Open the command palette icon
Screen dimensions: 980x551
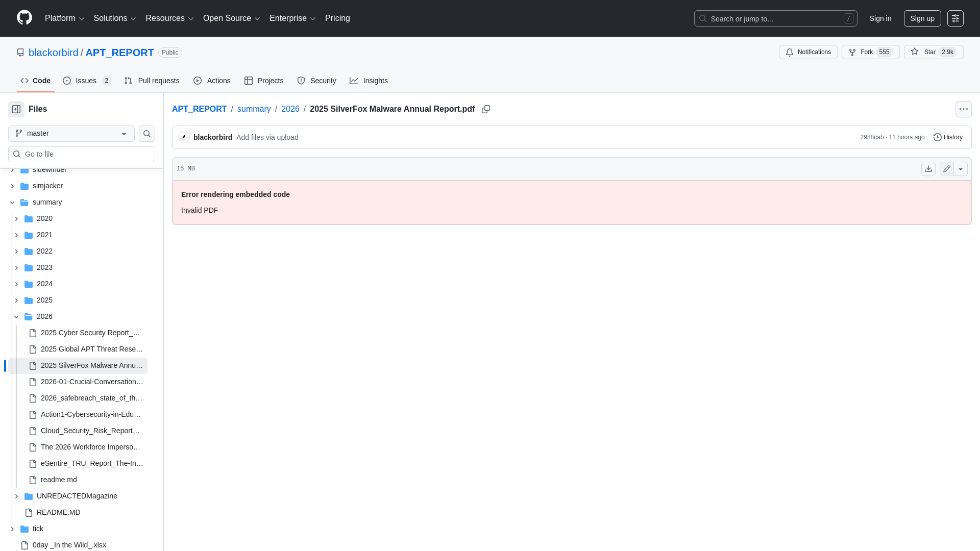[x=955, y=18]
